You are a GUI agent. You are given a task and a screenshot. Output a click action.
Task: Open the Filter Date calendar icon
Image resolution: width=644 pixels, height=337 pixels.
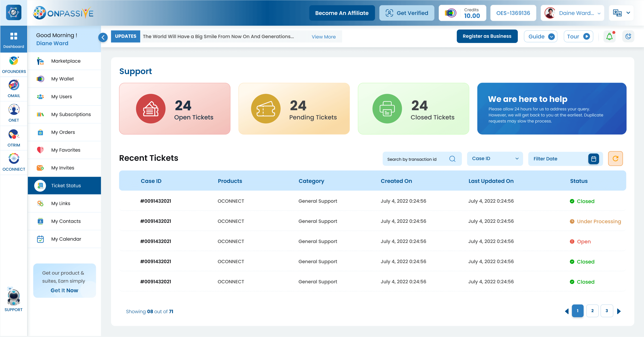[x=593, y=159]
